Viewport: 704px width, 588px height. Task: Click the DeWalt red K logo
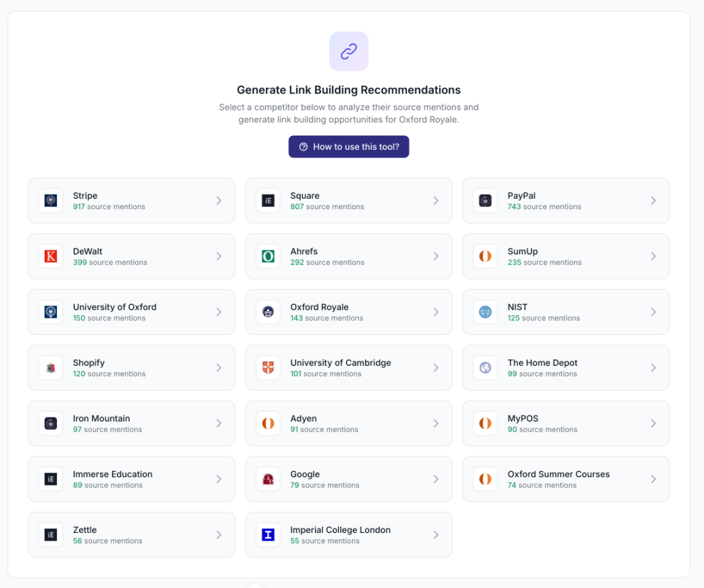(51, 256)
